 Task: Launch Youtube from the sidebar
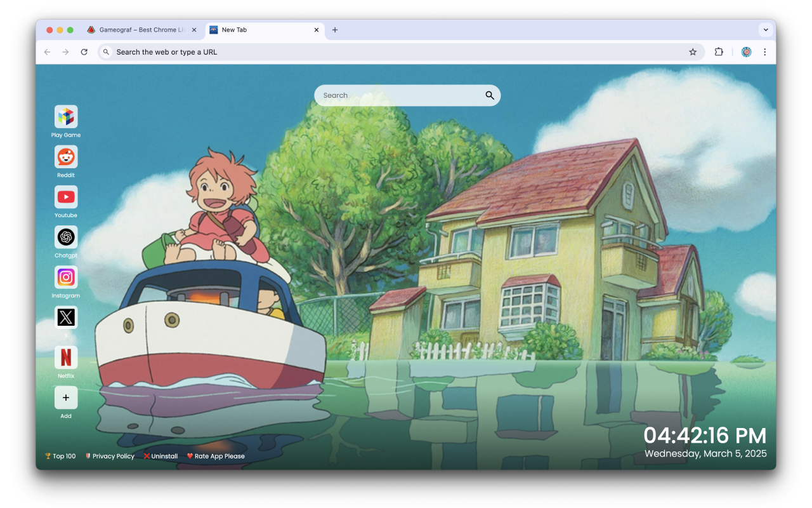click(65, 197)
